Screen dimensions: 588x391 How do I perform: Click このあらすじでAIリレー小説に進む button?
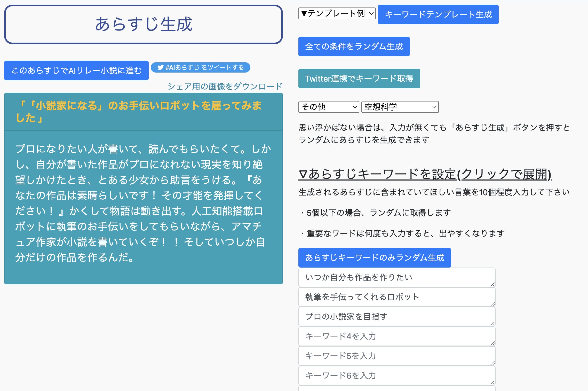76,71
